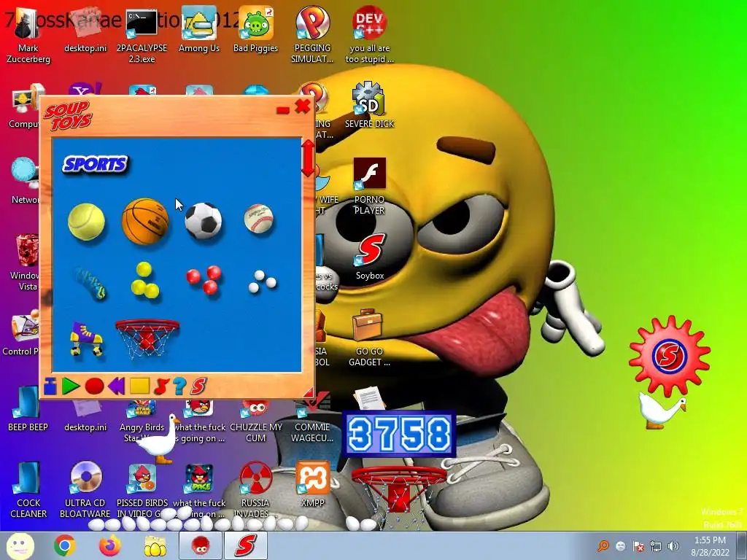Pick the purple roller skate toy
This screenshot has height=560, width=747.
tap(86, 338)
